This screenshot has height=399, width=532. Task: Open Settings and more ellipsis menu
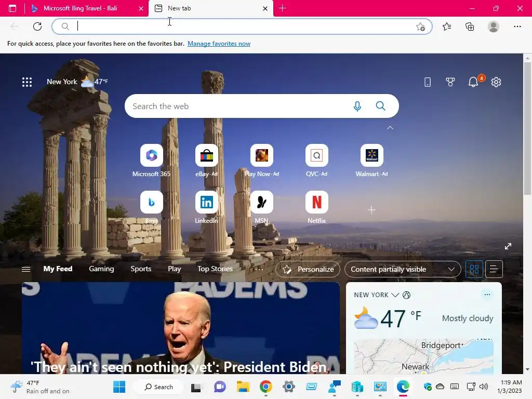[x=517, y=26]
